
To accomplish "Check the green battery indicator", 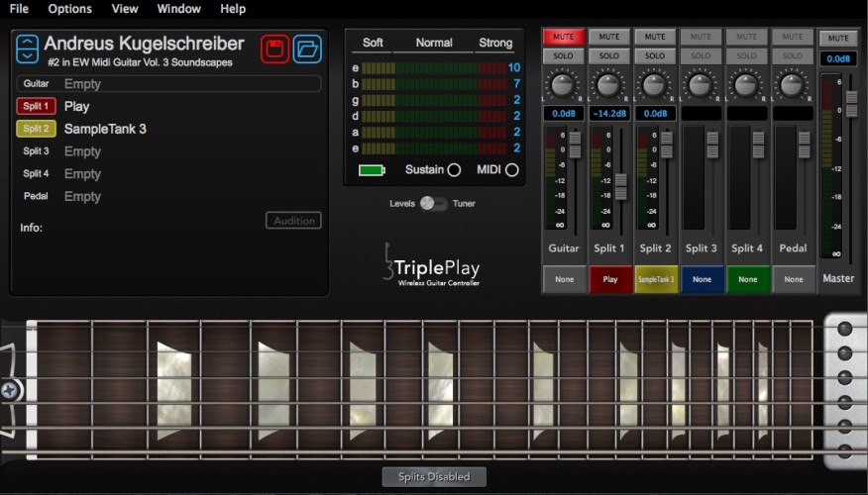I will click(x=372, y=170).
